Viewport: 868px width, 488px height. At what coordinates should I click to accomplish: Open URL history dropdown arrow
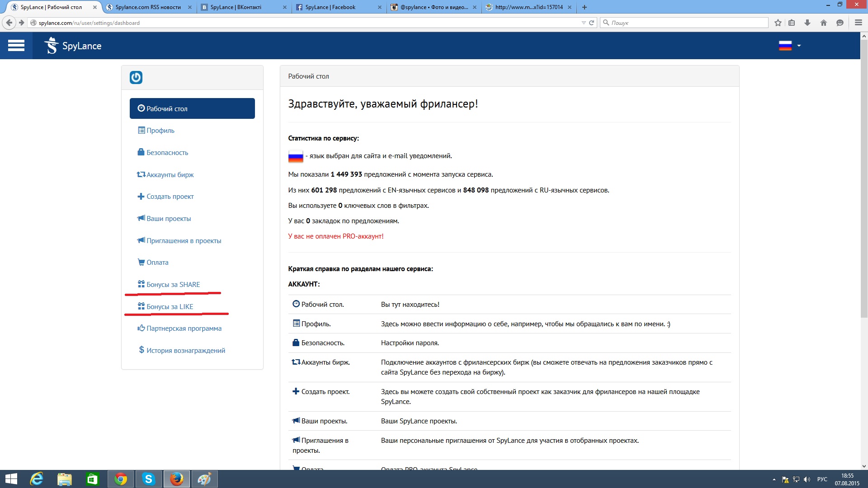click(584, 23)
